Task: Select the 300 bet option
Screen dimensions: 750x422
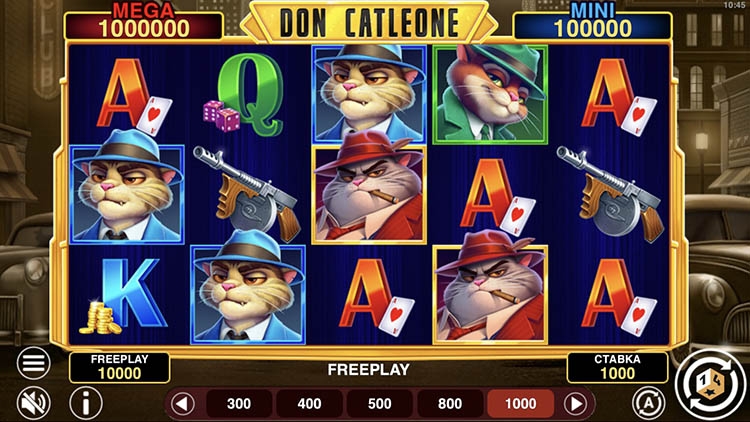Action: pos(239,404)
